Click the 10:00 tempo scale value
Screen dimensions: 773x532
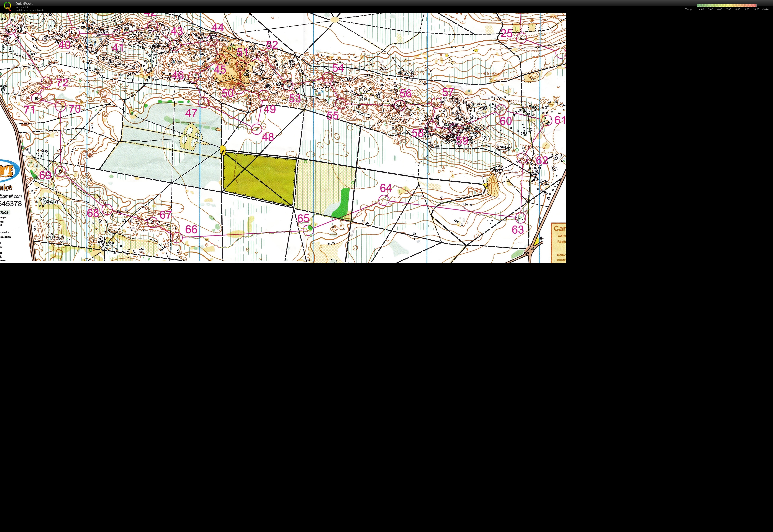756,9
